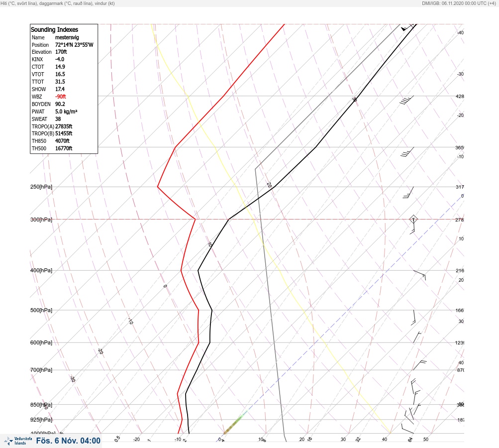Image resolution: width=499 pixels, height=448 pixels.
Task: Click the chart legend header text at top left
Action: [x=58, y=3]
